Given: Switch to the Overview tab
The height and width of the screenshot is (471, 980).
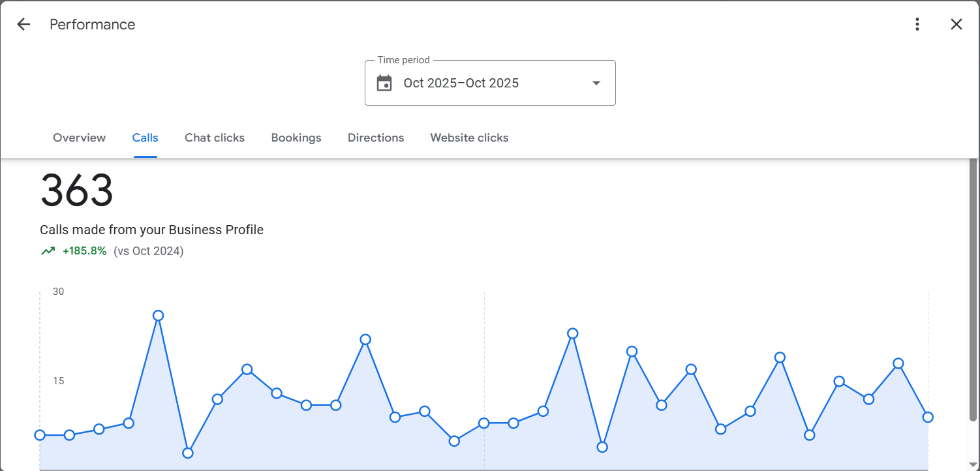Looking at the screenshot, I should click(79, 138).
